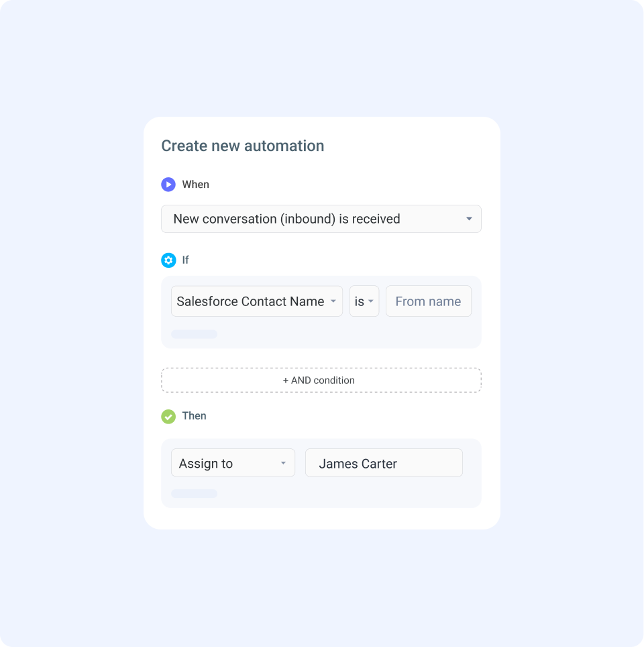Click the purple play icon beside When
644x647 pixels.
(x=168, y=185)
